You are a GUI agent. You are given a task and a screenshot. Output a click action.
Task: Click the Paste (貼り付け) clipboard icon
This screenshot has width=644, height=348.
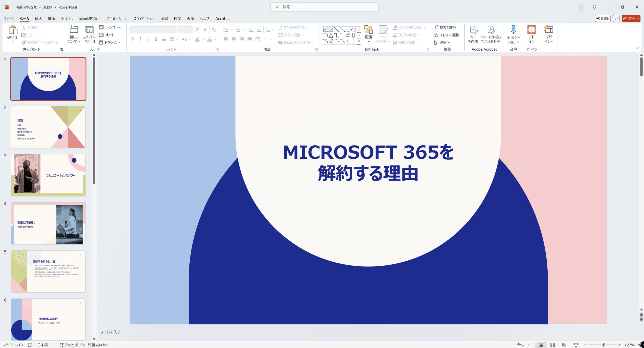(13, 30)
